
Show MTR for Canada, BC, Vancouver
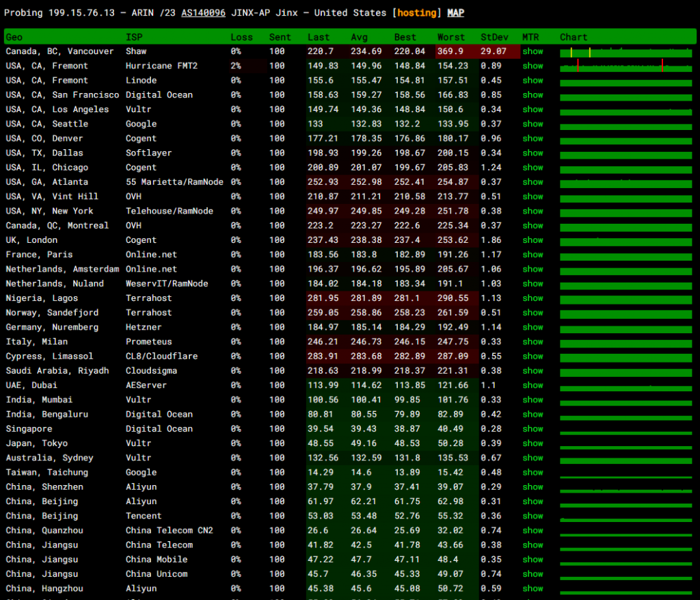pos(533,51)
